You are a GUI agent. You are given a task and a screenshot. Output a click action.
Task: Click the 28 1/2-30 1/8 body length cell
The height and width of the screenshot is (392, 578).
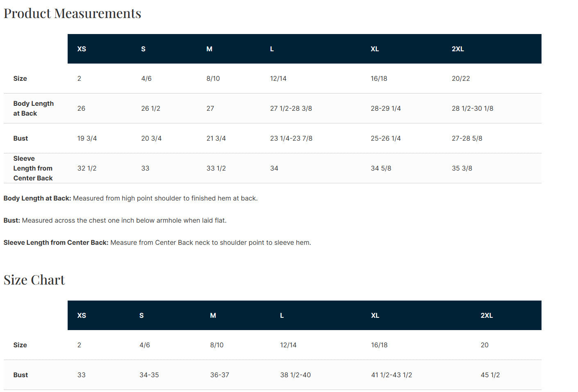click(472, 109)
